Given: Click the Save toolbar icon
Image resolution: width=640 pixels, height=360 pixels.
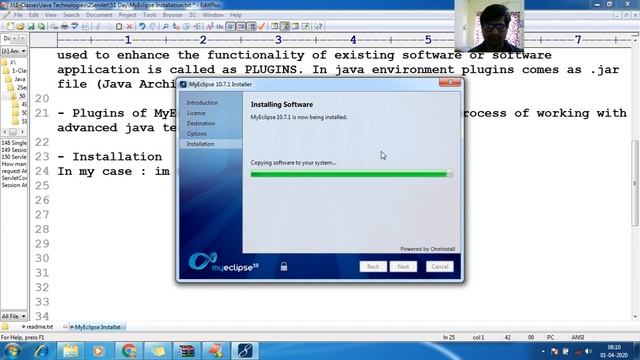Looking at the screenshot, I should pos(31,27).
